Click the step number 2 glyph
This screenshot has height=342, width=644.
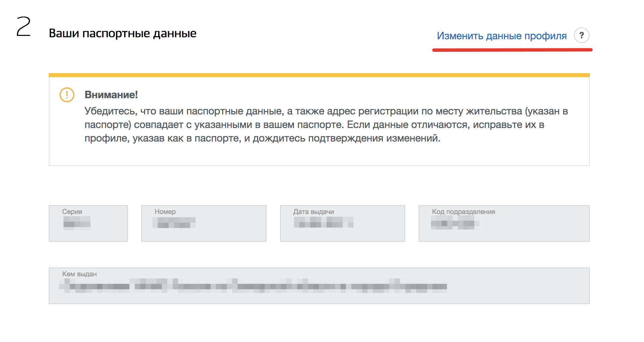click(23, 27)
